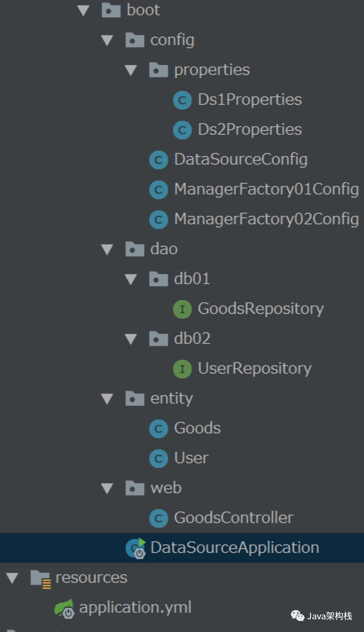This screenshot has height=632, width=364.
Task: Select ManagerFactory01Config in the tree
Action: [x=254, y=190]
